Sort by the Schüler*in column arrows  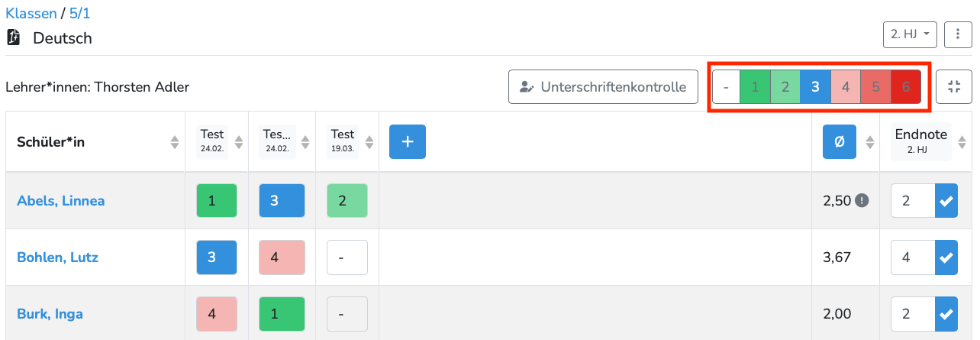coord(175,142)
